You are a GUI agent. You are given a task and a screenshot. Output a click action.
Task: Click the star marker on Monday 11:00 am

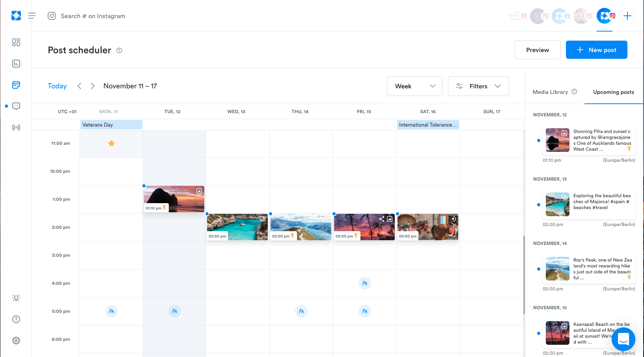click(x=112, y=143)
